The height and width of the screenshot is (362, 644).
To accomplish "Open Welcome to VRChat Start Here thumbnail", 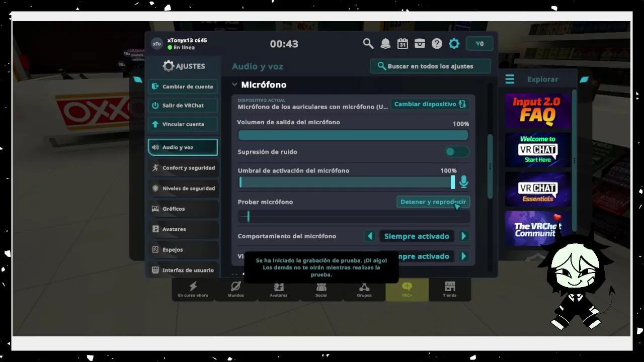I will pyautogui.click(x=537, y=149).
